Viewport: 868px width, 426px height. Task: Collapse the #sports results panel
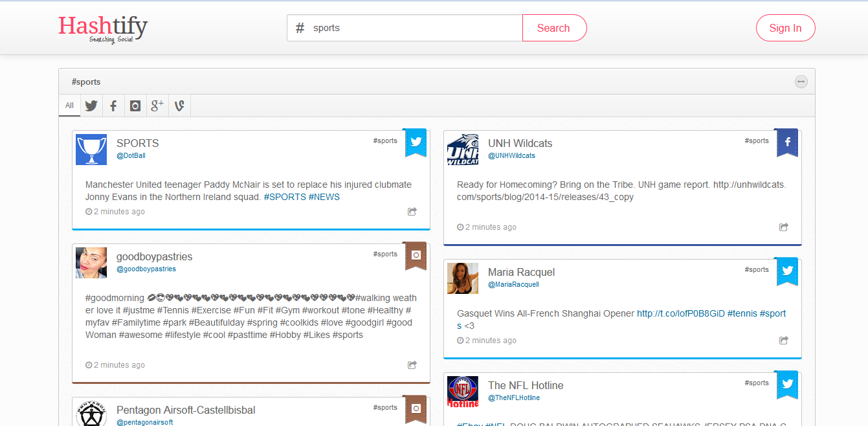(x=801, y=82)
